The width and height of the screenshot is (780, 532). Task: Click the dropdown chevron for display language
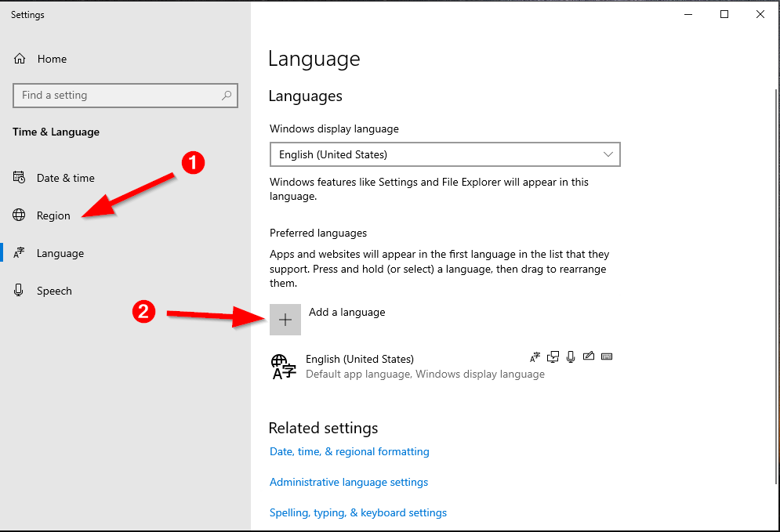(x=608, y=154)
